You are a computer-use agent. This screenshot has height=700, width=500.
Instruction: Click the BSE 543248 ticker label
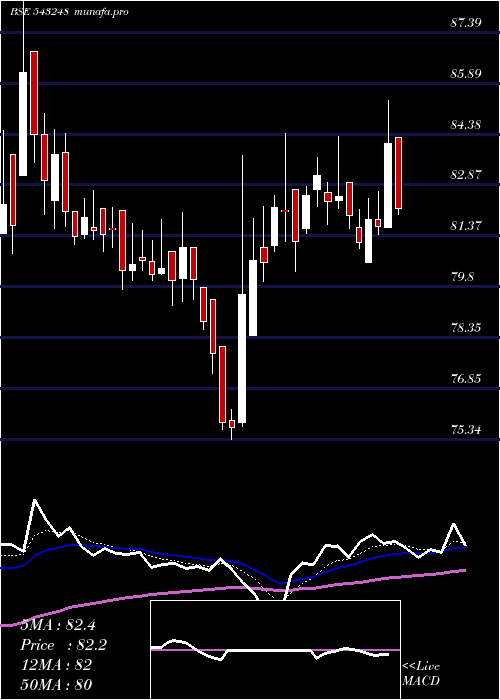tap(39, 12)
